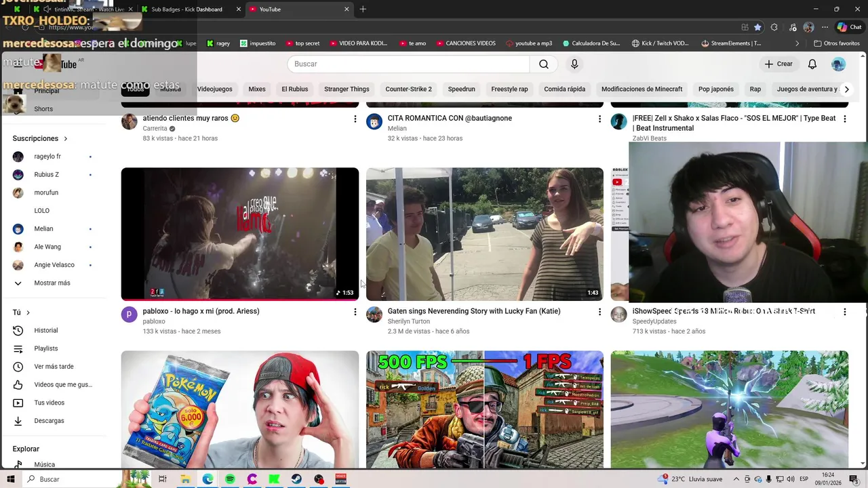Open the YouTube account avatar menu
This screenshot has width=868, height=488.
(x=839, y=64)
